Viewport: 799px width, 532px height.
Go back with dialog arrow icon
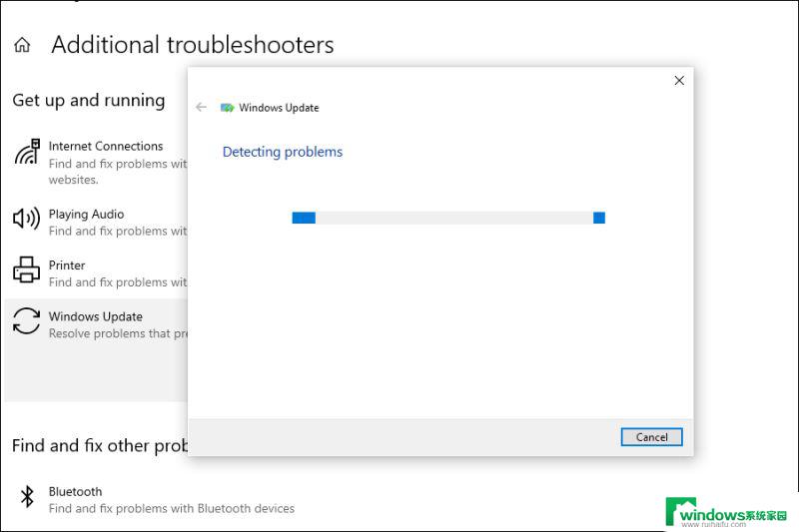coord(202,107)
